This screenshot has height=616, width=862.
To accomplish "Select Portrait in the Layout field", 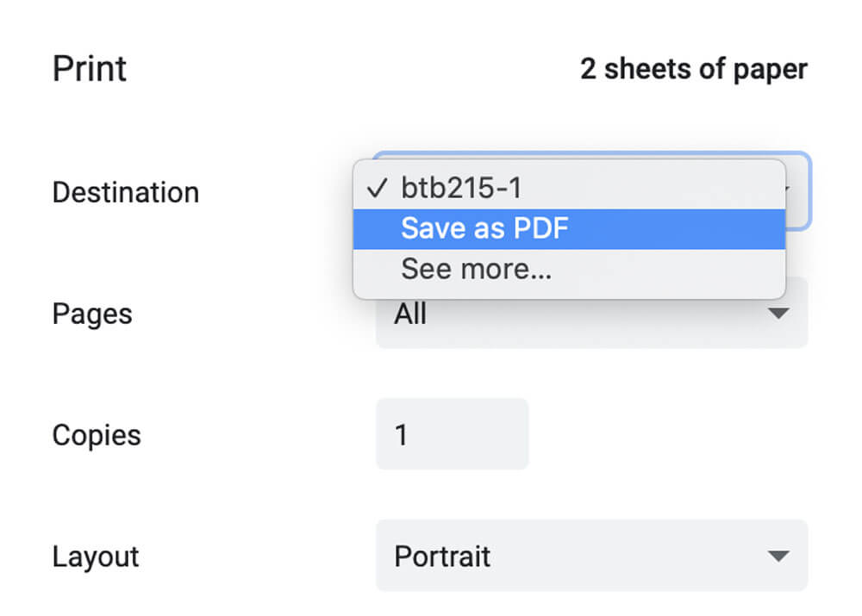I will [442, 556].
